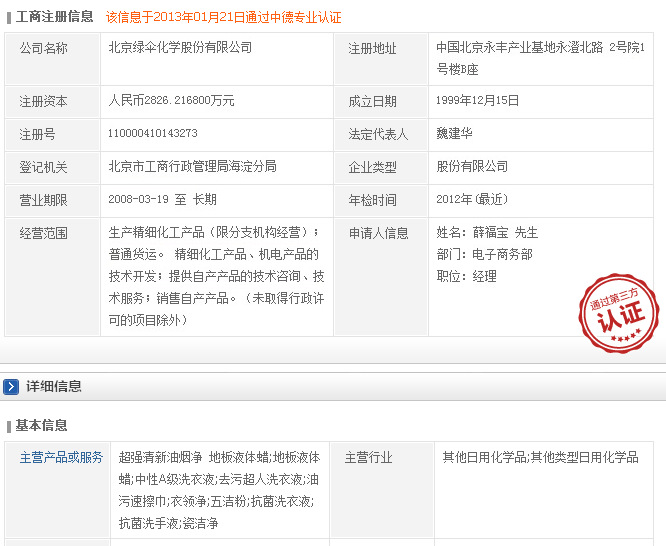This screenshot has height=546, width=666.
Task: Click the 申请人信息 label cell
Action: coord(381,277)
